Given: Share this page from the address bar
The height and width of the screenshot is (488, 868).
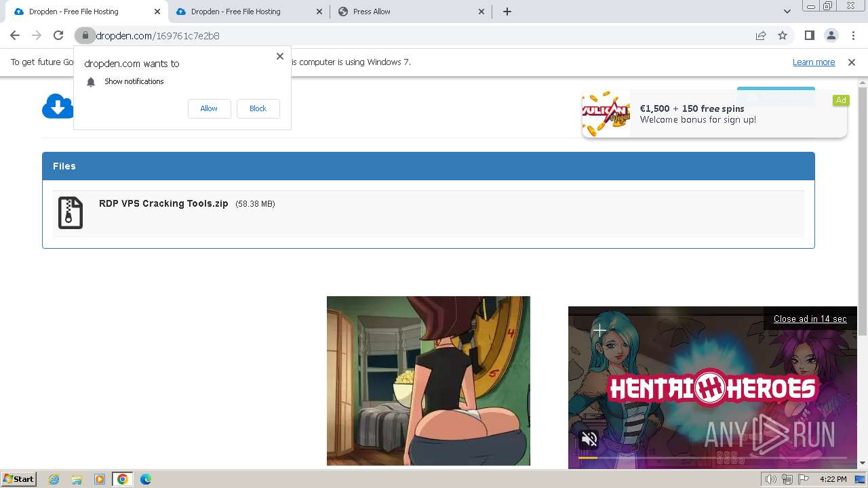Looking at the screenshot, I should click(761, 35).
